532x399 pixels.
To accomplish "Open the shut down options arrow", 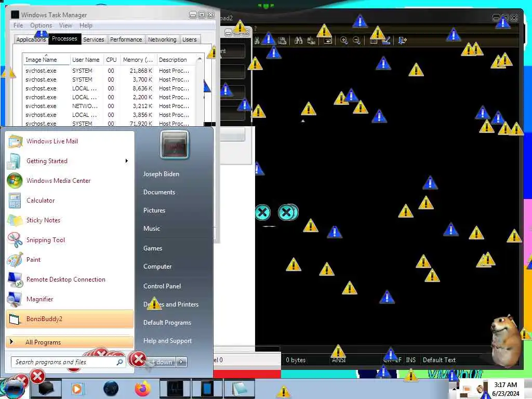I will pos(182,362).
